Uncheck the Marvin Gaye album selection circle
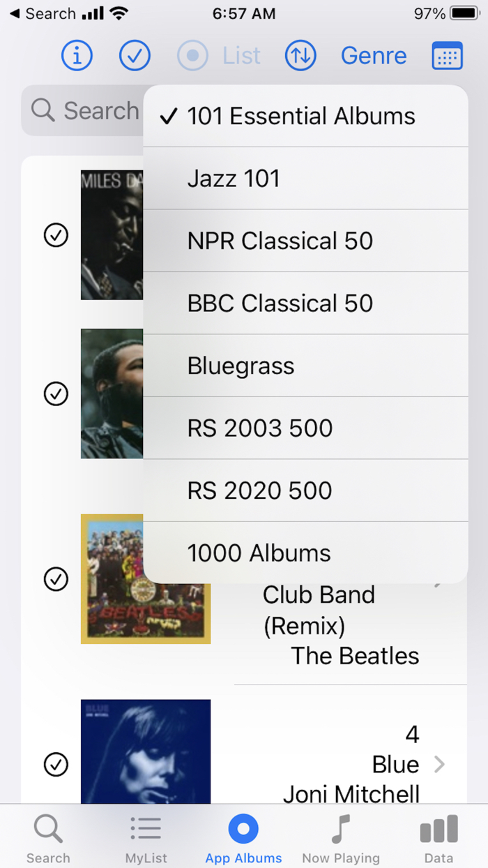Image resolution: width=488 pixels, height=868 pixels. 56,394
